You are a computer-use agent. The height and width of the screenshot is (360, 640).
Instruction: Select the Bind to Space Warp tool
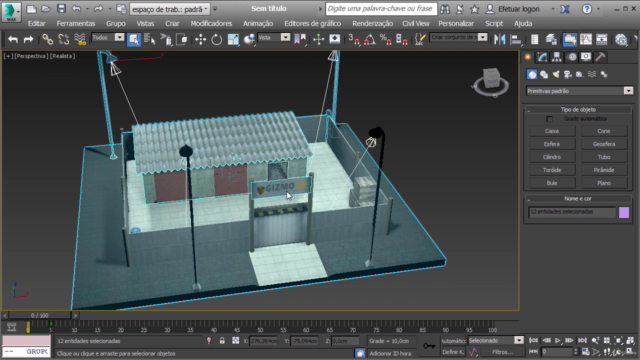80,39
